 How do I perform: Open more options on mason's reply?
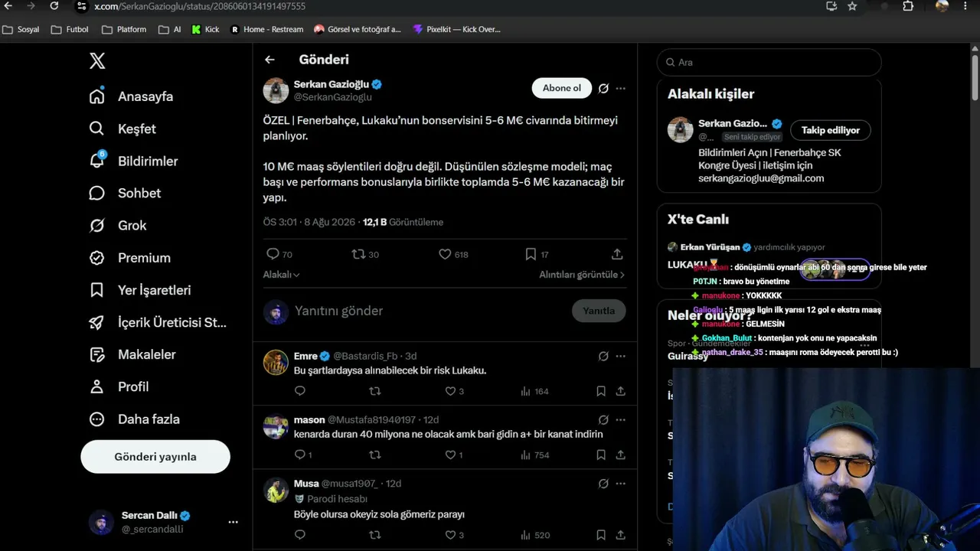621,419
